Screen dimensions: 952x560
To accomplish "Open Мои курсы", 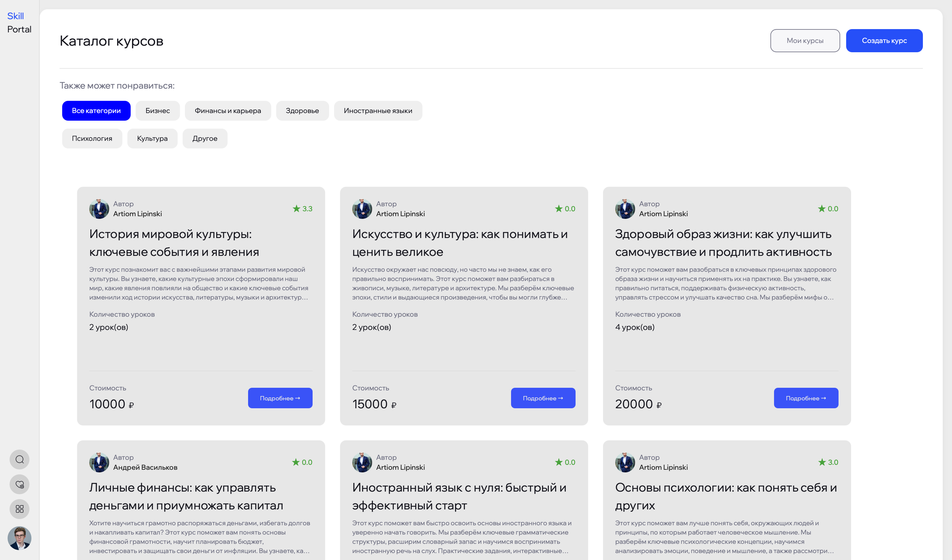I will pyautogui.click(x=805, y=40).
